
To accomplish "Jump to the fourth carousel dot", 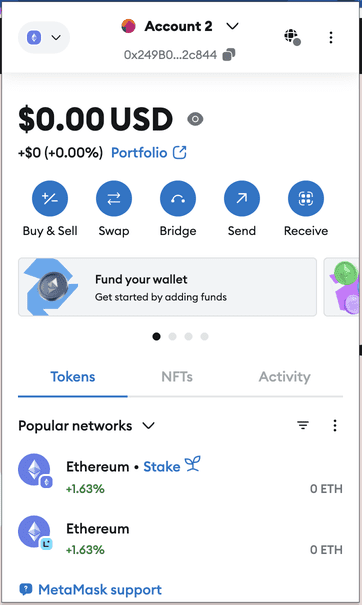I will coord(205,336).
